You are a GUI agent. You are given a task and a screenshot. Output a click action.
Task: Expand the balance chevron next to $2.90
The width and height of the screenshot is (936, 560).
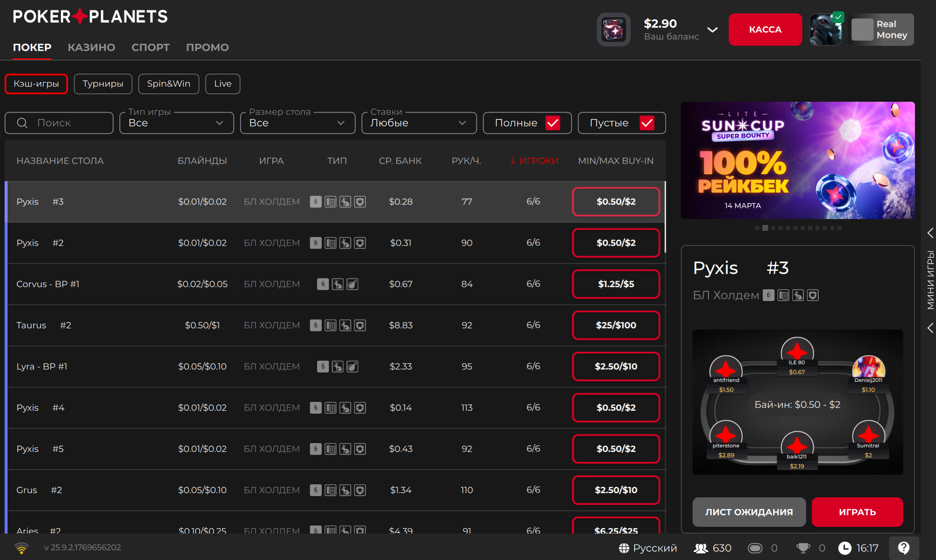click(712, 30)
